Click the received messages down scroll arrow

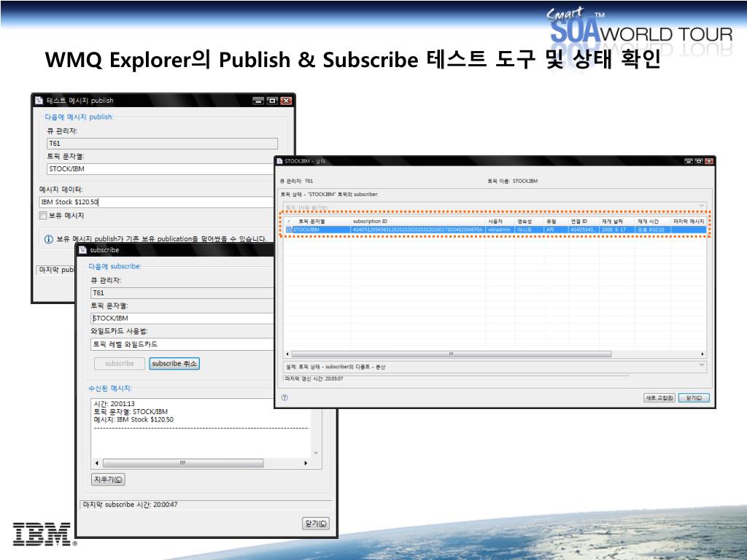point(316,453)
